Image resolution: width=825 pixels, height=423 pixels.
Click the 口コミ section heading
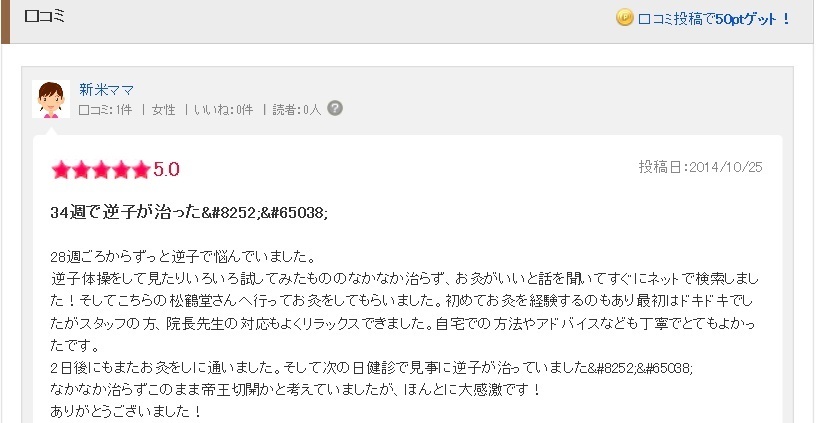[x=44, y=16]
